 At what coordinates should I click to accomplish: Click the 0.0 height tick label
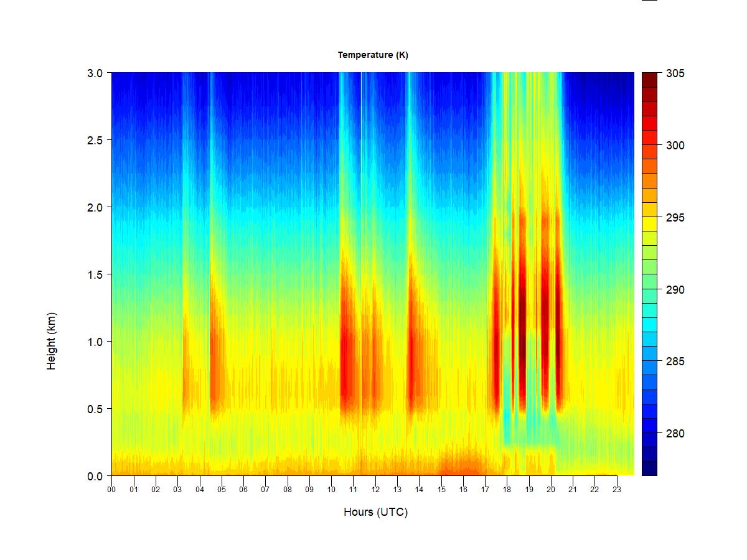tap(94, 476)
